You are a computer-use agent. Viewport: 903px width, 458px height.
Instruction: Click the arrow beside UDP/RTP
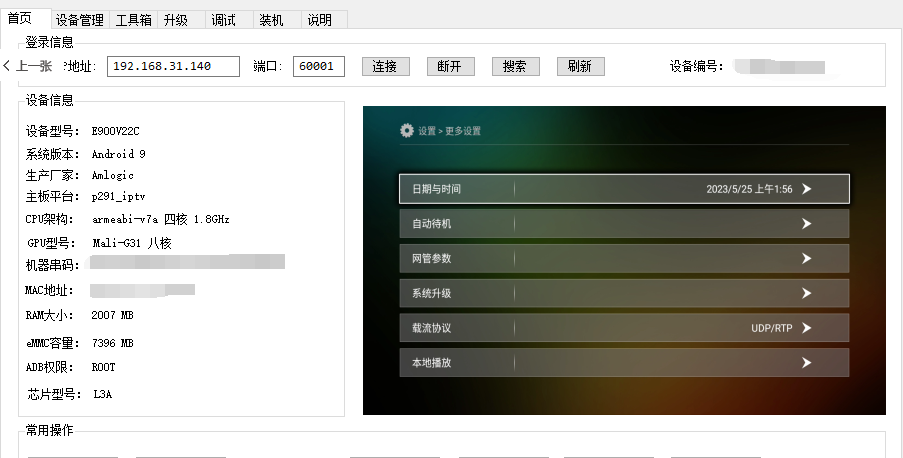[x=807, y=328]
